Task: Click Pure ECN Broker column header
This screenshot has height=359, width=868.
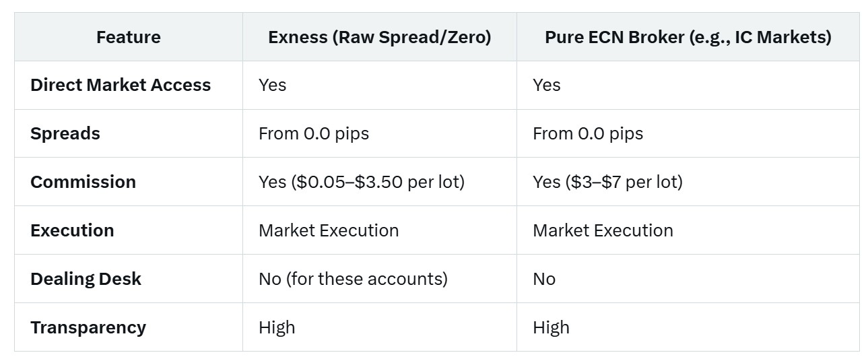Action: point(688,37)
